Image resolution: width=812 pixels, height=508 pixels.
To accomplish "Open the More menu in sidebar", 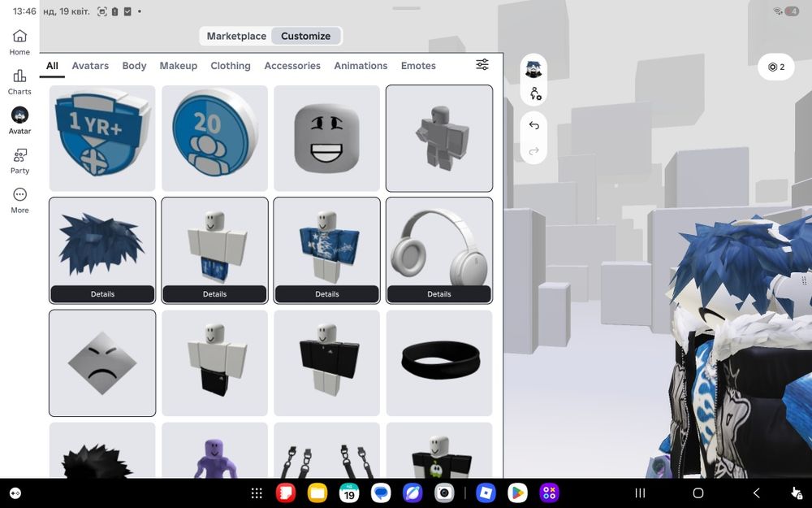I will [19, 201].
